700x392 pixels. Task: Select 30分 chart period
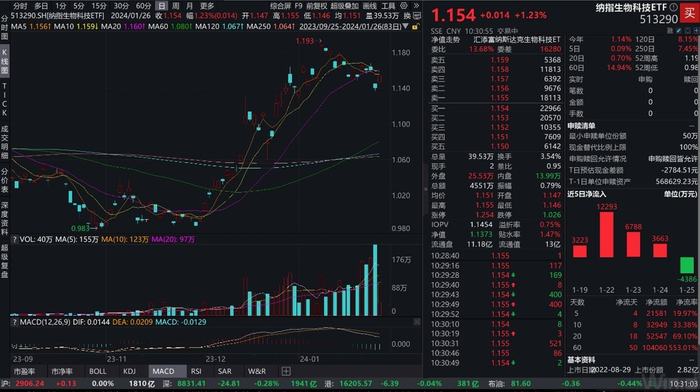tap(121, 6)
